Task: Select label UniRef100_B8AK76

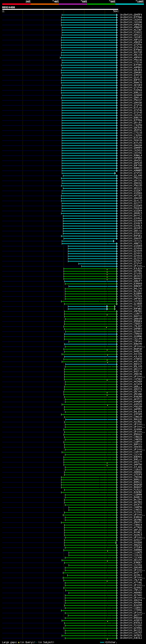Action: coord(131,82)
